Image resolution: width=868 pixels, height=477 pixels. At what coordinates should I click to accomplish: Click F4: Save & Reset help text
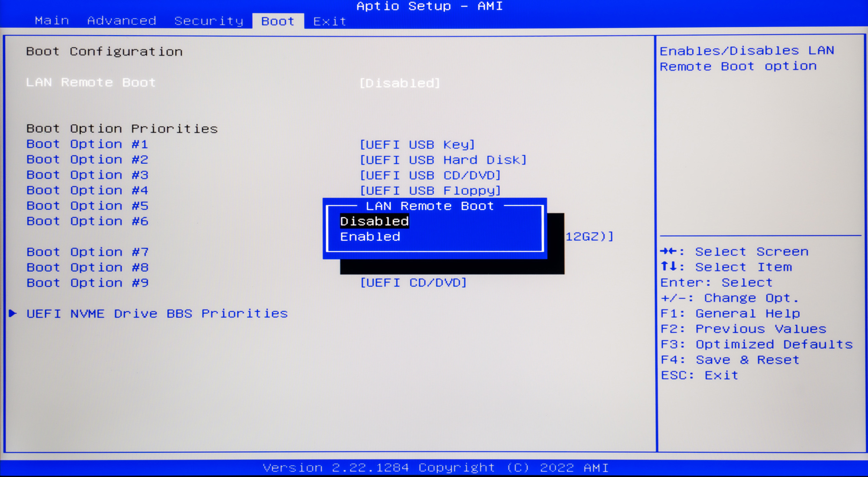(x=730, y=360)
